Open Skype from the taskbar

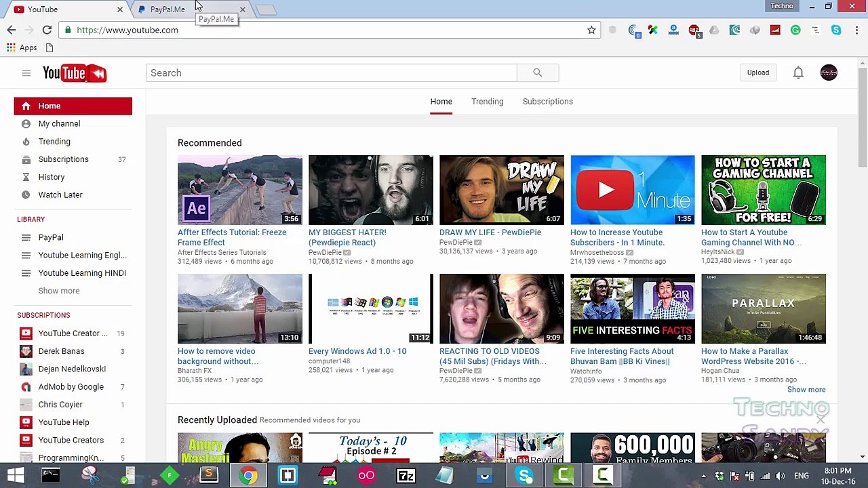point(524,475)
